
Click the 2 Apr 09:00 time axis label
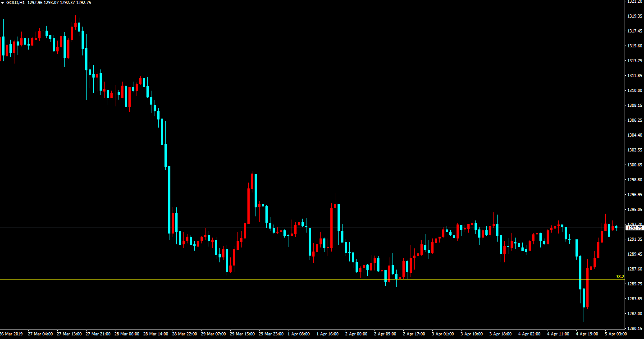click(x=385, y=334)
